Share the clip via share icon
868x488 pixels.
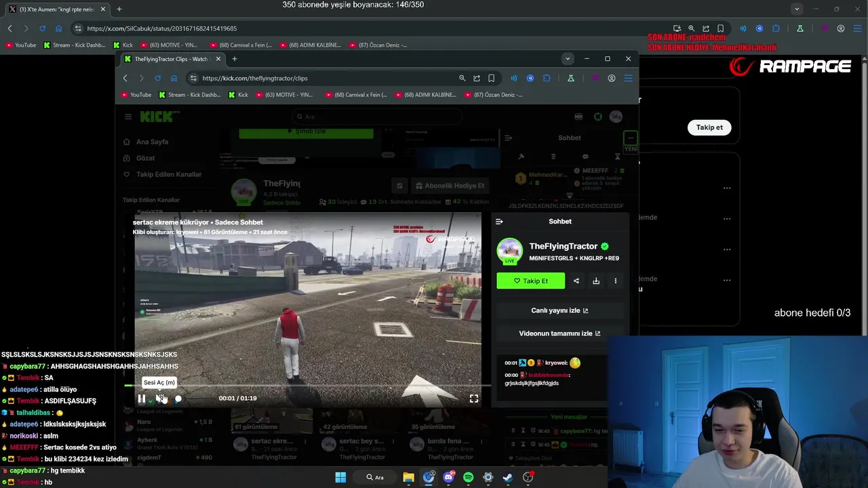pyautogui.click(x=576, y=281)
